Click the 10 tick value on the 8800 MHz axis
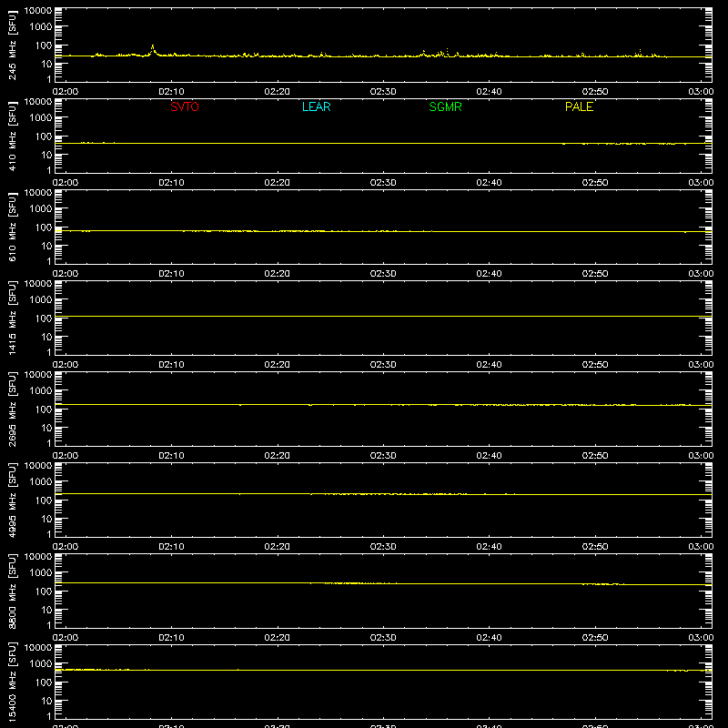Viewport: 728px width, 728px height. tap(46, 610)
